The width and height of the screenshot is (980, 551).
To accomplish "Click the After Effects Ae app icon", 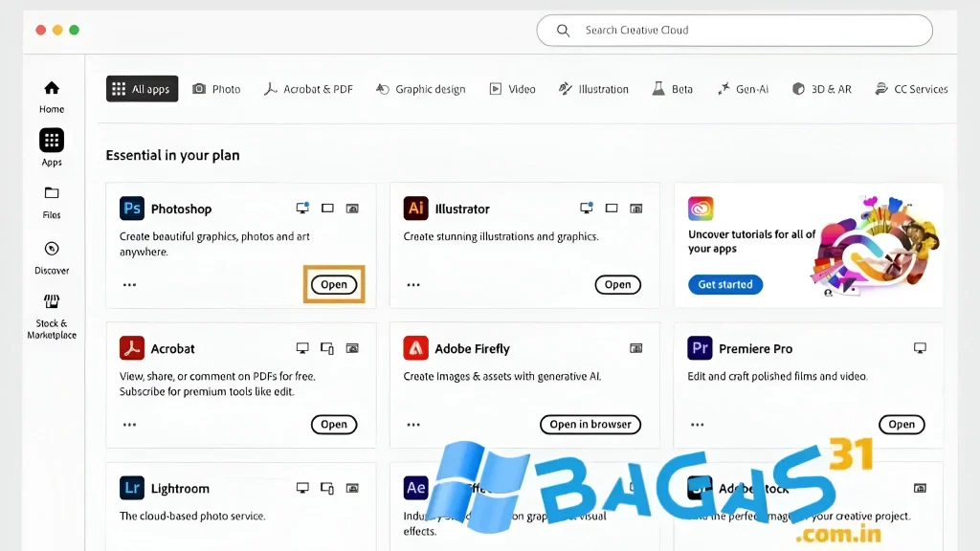I will pyautogui.click(x=415, y=488).
